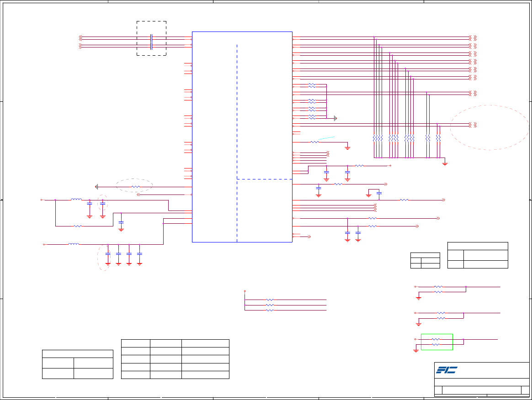The image size is (532, 400).
Task: Select the ground symbol left of the gray ellipse
Action: click(97, 187)
